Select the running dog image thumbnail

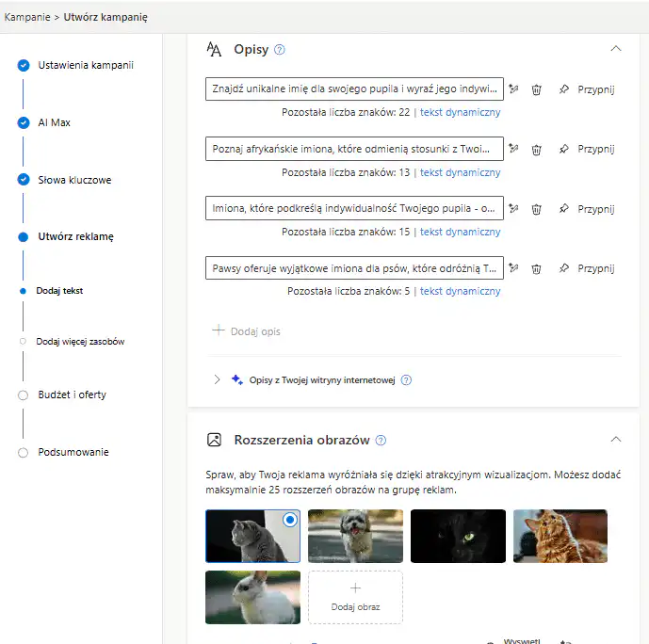[355, 536]
